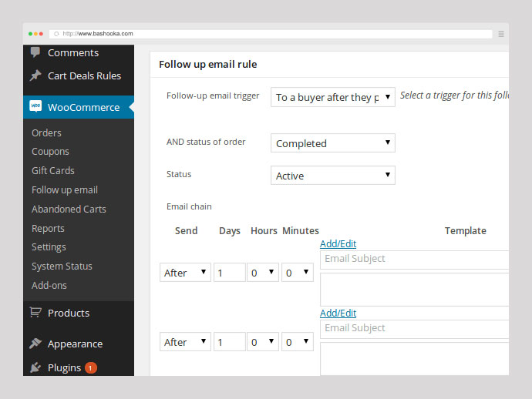
Task: Click the browser menu hamburger icon
Action: 501,34
